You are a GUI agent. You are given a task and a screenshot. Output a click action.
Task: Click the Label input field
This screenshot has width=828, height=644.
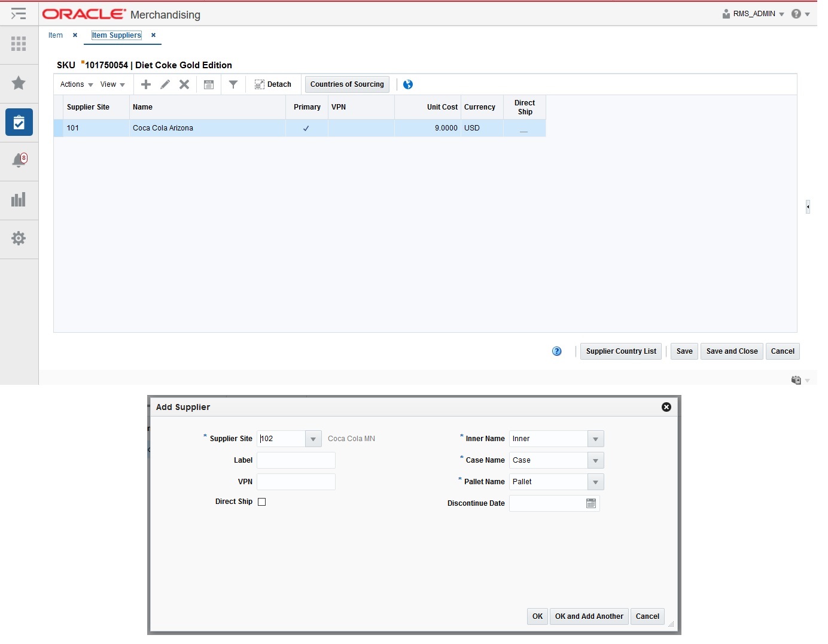click(x=296, y=460)
